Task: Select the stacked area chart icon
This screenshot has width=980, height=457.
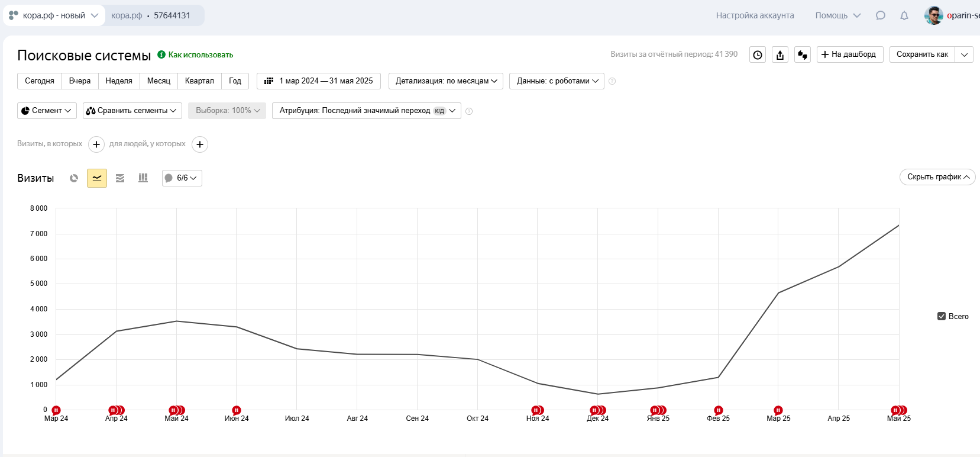Action: pyautogui.click(x=120, y=178)
